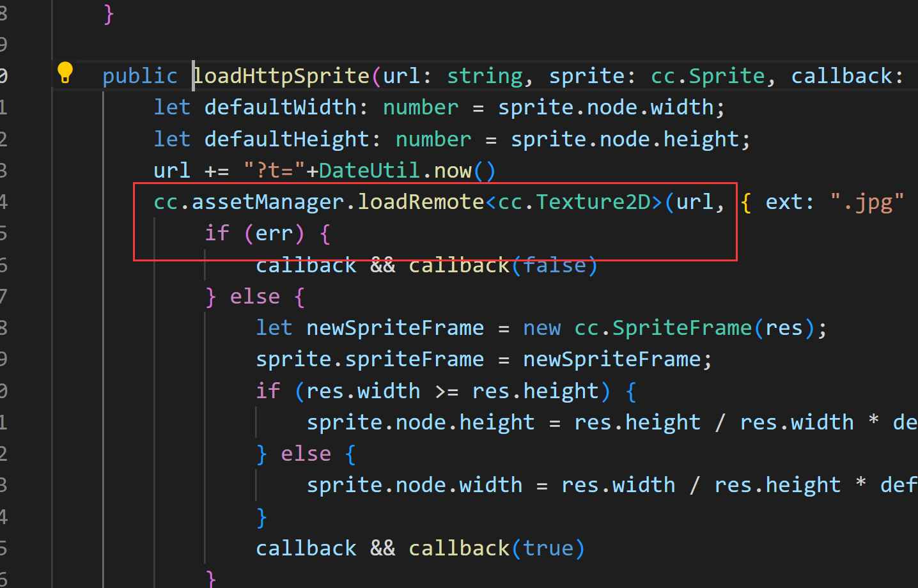The height and width of the screenshot is (588, 918).
Task: Click the yellow lightbulb quick-fix icon
Action: point(65,72)
